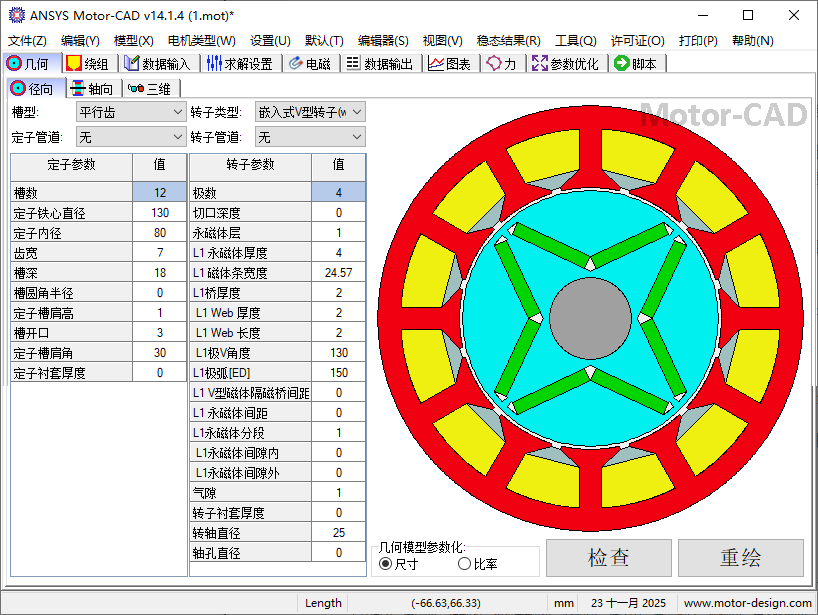Open the 转子管道 dropdown
The height and width of the screenshot is (615, 818).
[310, 137]
